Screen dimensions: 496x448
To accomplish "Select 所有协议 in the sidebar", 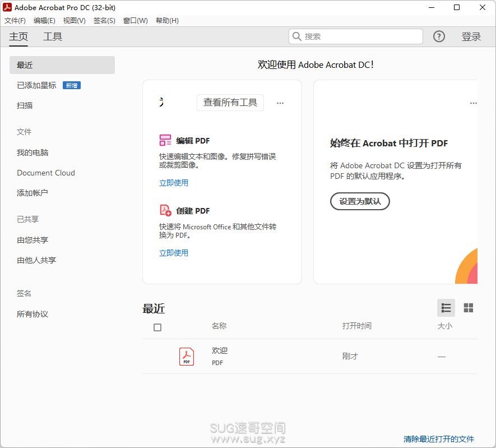I will click(33, 314).
